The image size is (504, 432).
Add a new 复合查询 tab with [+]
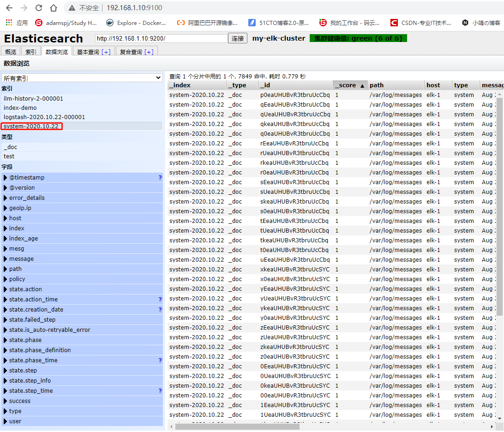(x=149, y=52)
